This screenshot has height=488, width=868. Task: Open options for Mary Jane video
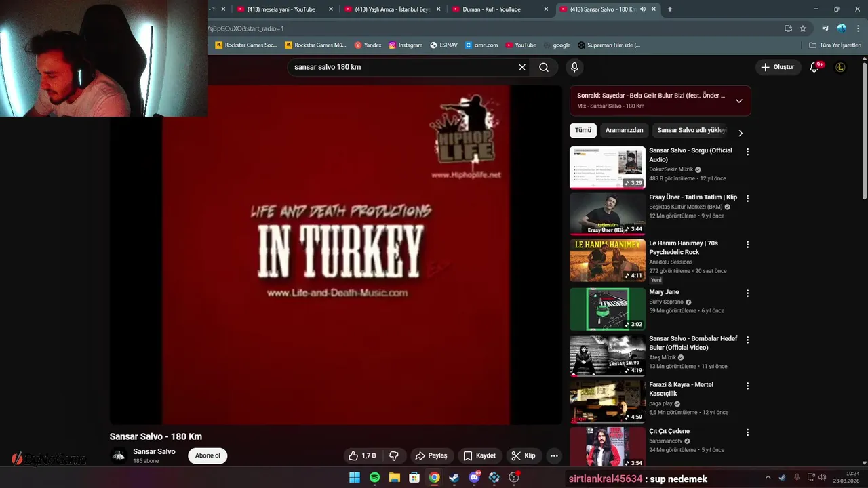tap(747, 293)
